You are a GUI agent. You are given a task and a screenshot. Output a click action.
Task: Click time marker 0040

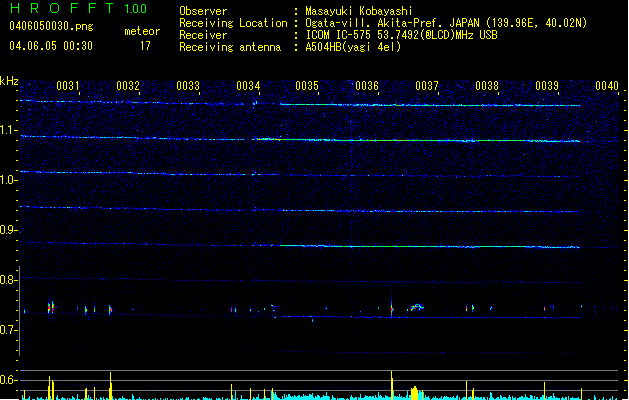(x=607, y=86)
